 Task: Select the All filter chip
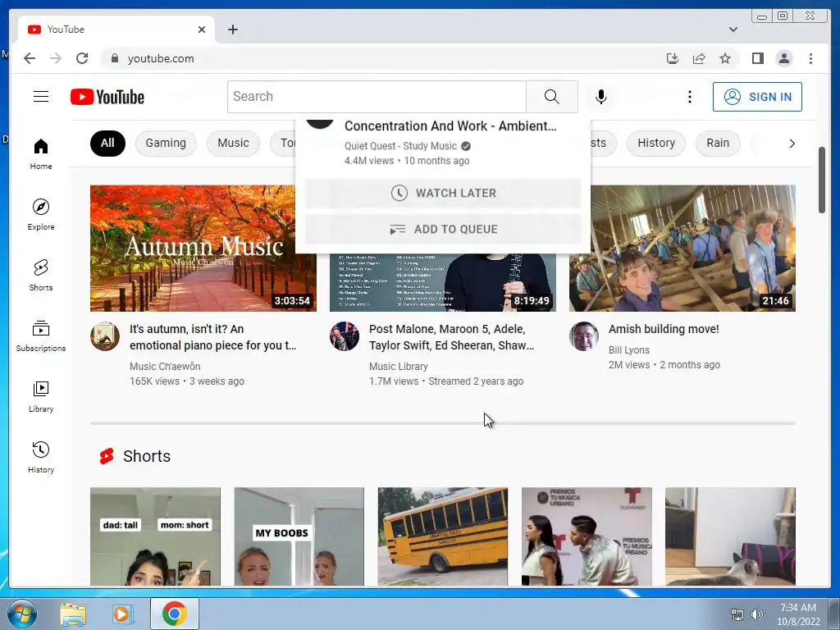107,143
